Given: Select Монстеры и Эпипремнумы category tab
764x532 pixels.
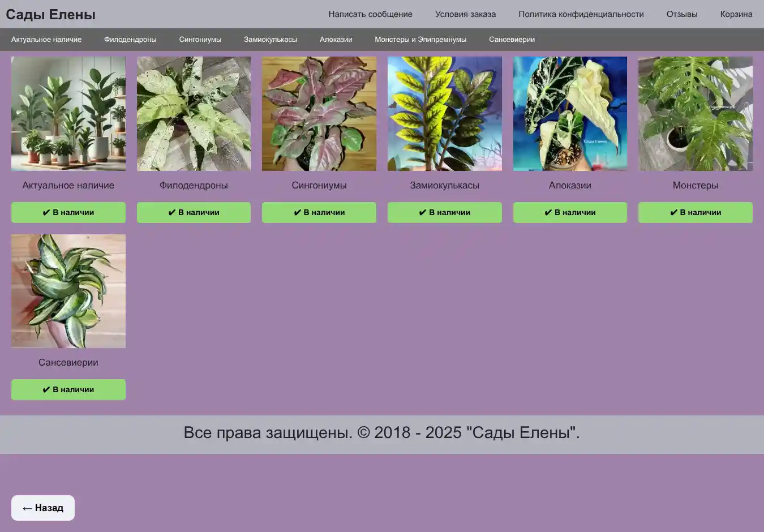Looking at the screenshot, I should [x=420, y=40].
